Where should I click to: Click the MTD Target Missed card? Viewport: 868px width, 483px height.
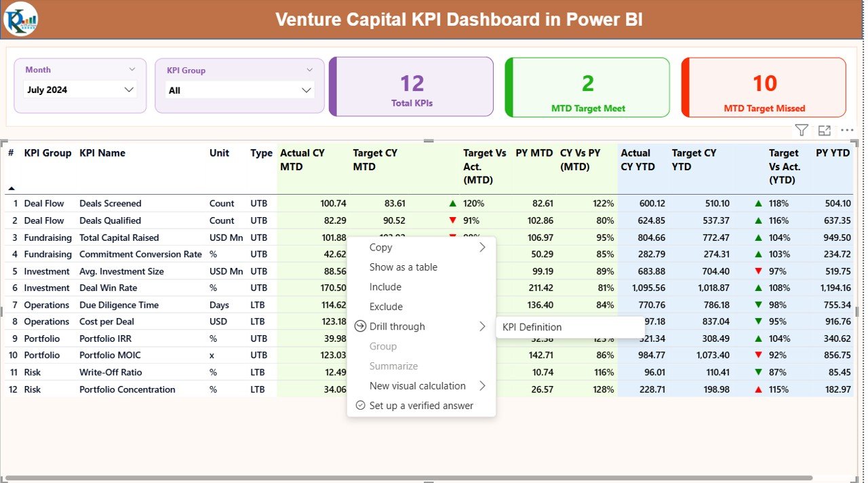(x=764, y=88)
